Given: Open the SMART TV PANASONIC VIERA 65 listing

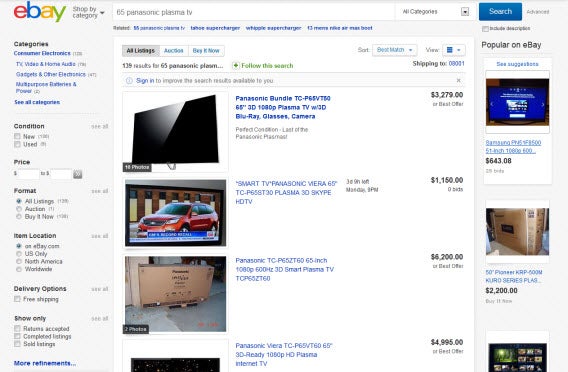Looking at the screenshot, I should 286,192.
